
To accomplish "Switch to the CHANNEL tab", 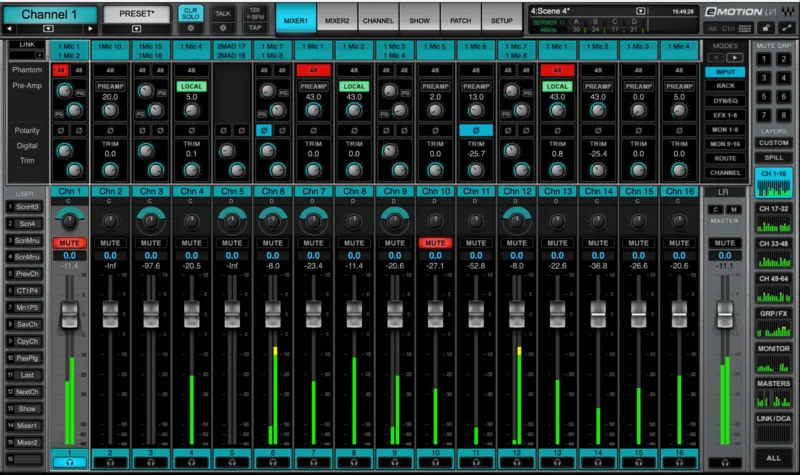I will 378,20.
